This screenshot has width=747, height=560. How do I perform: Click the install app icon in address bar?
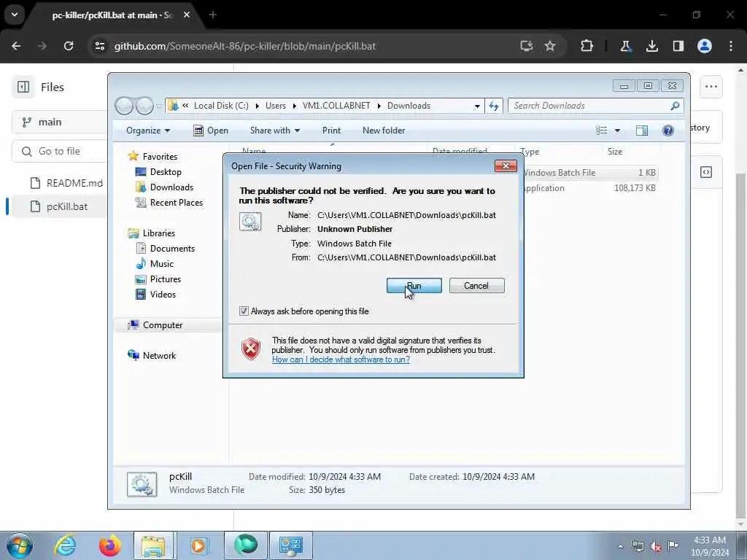(526, 46)
